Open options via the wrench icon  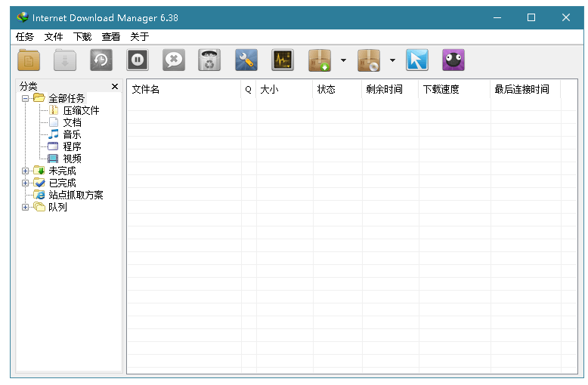246,60
